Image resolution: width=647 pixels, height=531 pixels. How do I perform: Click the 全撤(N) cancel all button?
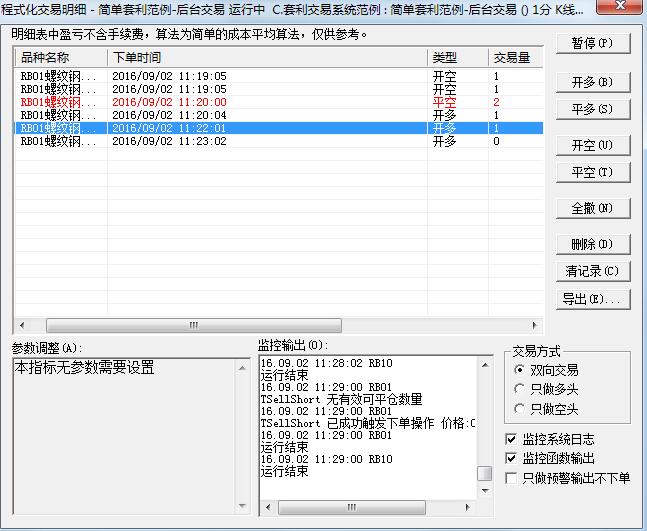pyautogui.click(x=593, y=208)
